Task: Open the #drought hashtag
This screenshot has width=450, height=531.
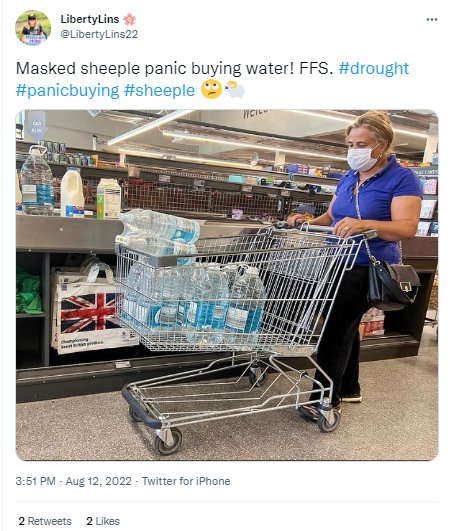Action: click(x=374, y=68)
